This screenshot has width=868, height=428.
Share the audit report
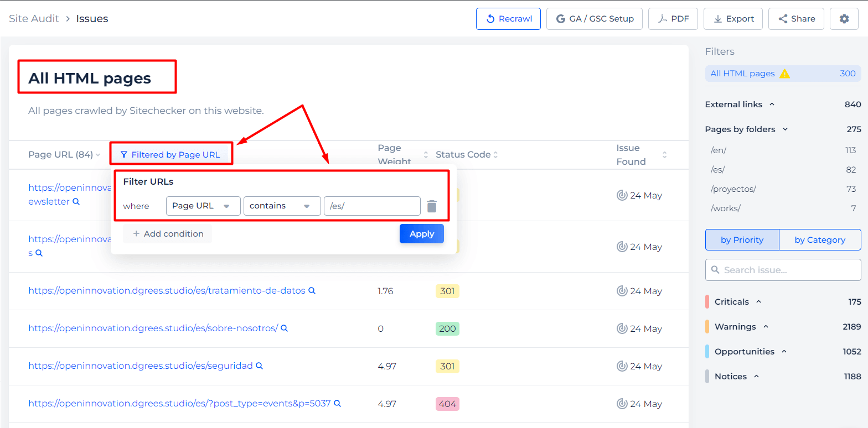coord(796,19)
